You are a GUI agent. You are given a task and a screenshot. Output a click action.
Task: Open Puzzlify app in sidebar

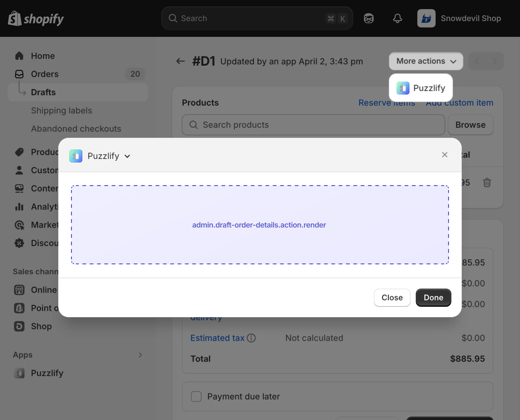point(78,373)
